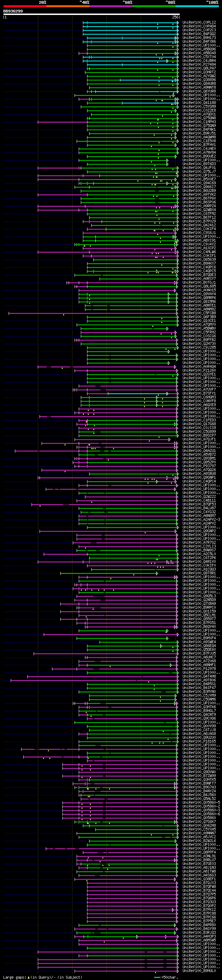Click the UniRef100_B9RLU7 label
The height and width of the screenshot is (980, 222).
point(199,860)
